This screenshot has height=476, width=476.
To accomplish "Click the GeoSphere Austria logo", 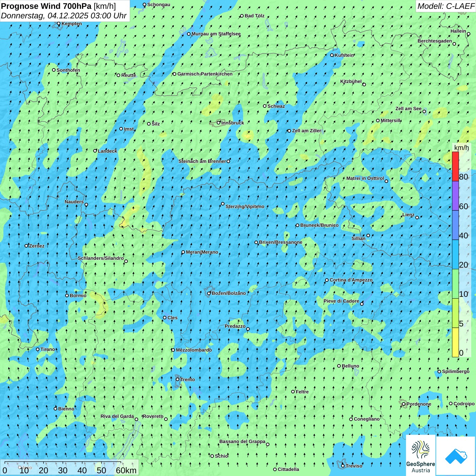I will [421, 455].
